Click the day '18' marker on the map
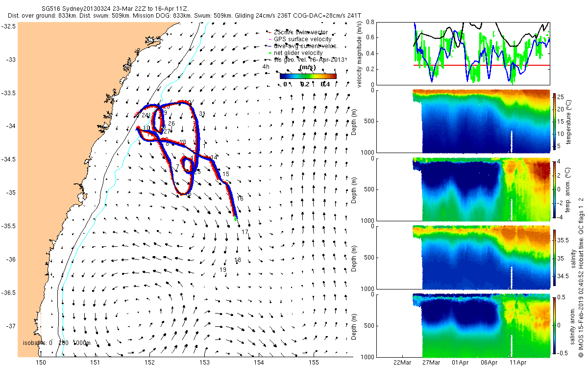This screenshot has width=588, height=368. 238,260
